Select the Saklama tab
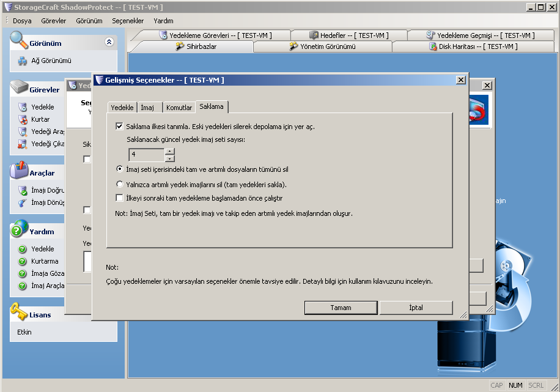This screenshot has width=560, height=392. click(x=212, y=106)
